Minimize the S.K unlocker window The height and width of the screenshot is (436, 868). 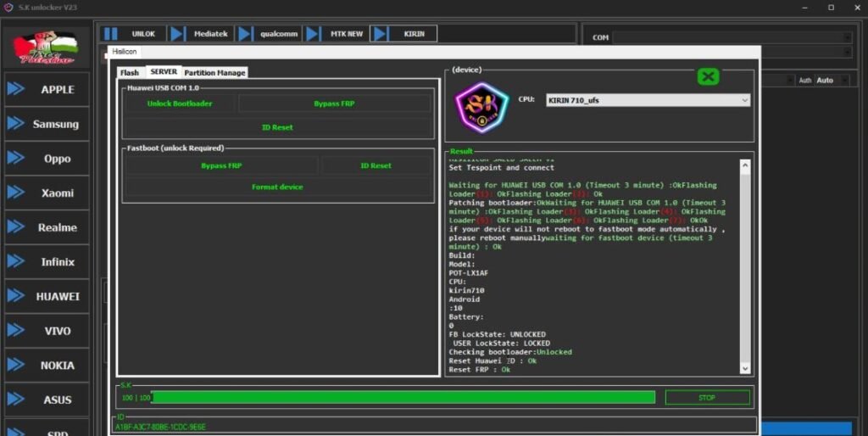805,7
